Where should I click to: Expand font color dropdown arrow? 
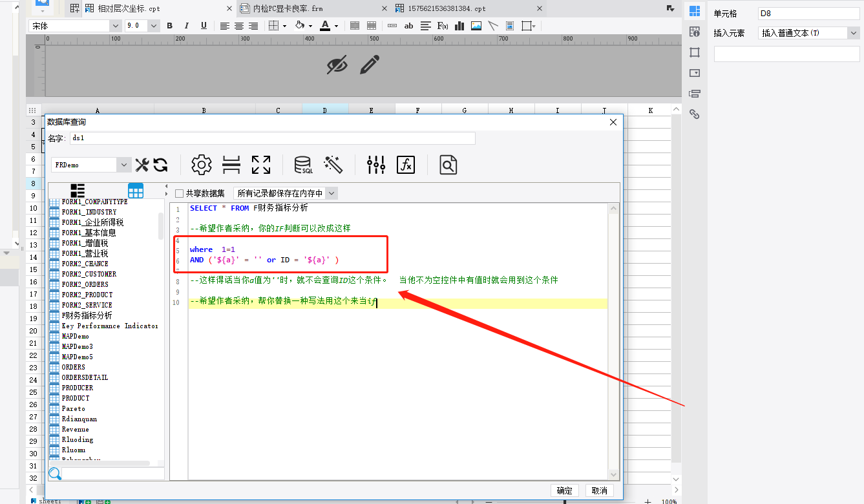pyautogui.click(x=336, y=26)
